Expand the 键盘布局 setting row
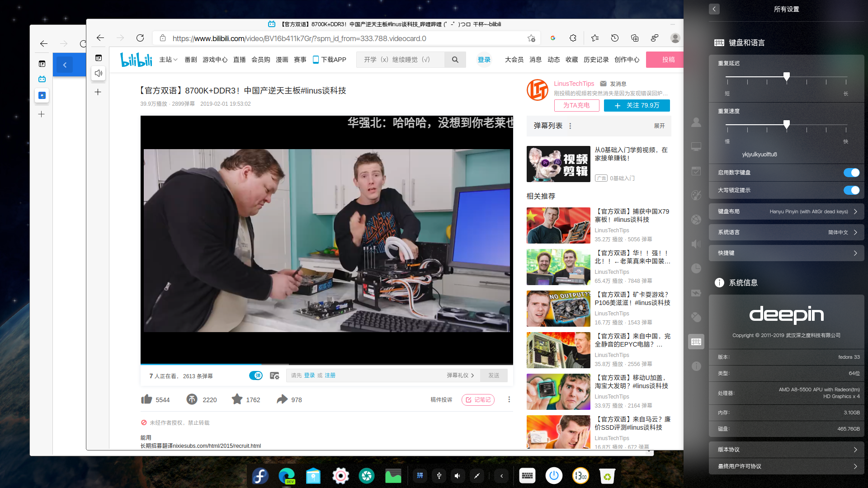This screenshot has width=868, height=488. tap(787, 211)
